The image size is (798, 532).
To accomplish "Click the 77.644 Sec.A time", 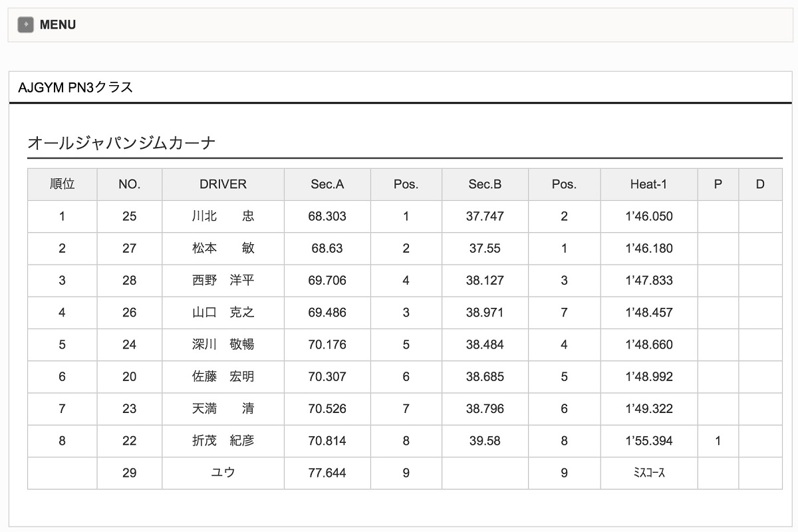I will pyautogui.click(x=327, y=473).
